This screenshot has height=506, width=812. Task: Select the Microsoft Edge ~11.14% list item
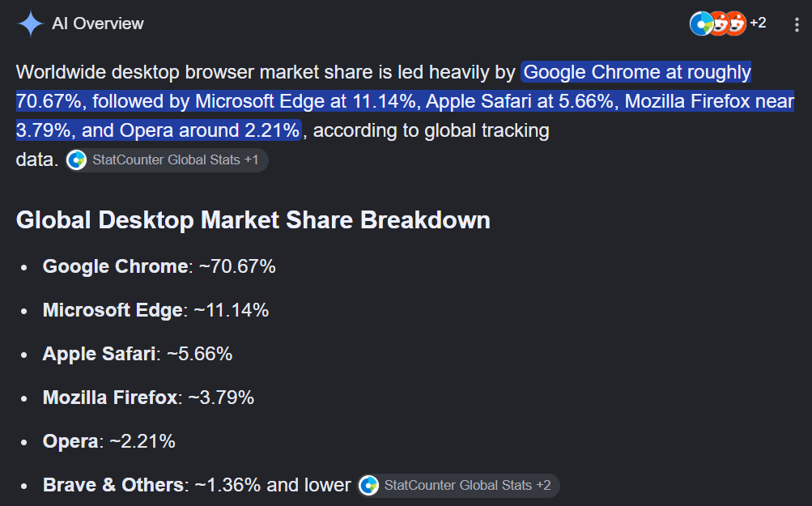pyautogui.click(x=156, y=310)
